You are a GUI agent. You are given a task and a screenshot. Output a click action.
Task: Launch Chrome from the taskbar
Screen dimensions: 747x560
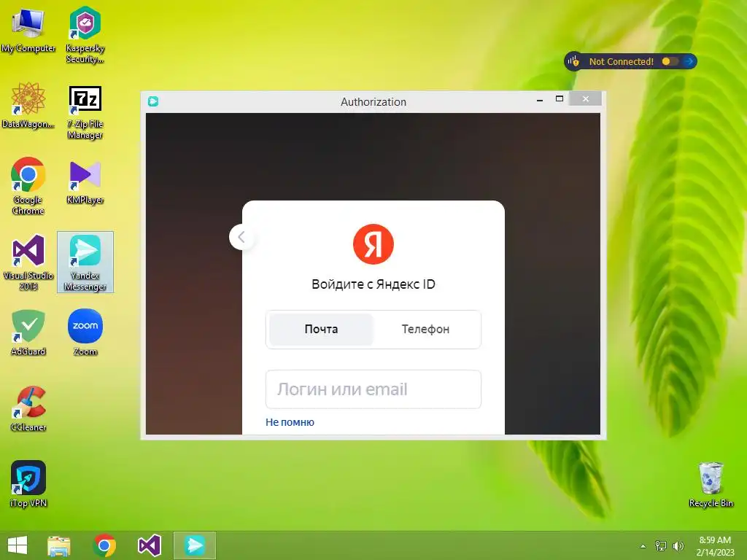[105, 545]
